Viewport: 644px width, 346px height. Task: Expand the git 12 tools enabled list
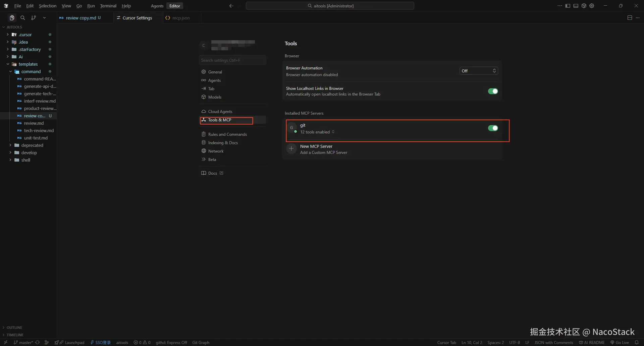click(317, 132)
